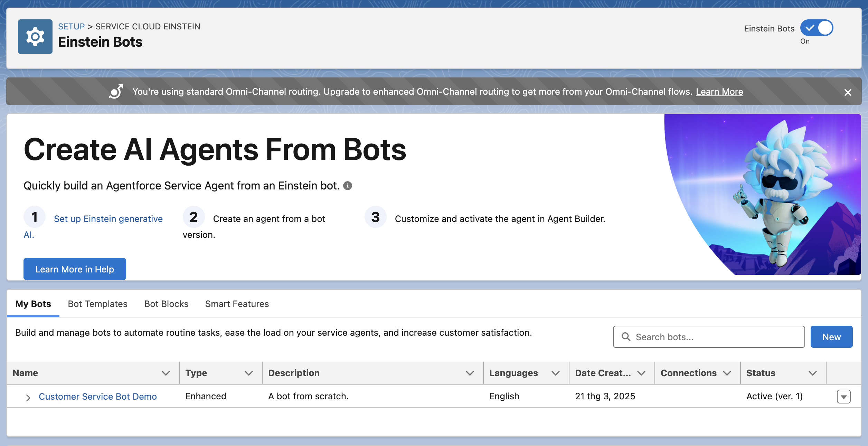
Task: Click the info icon beside Agentforce description
Action: pyautogui.click(x=348, y=186)
